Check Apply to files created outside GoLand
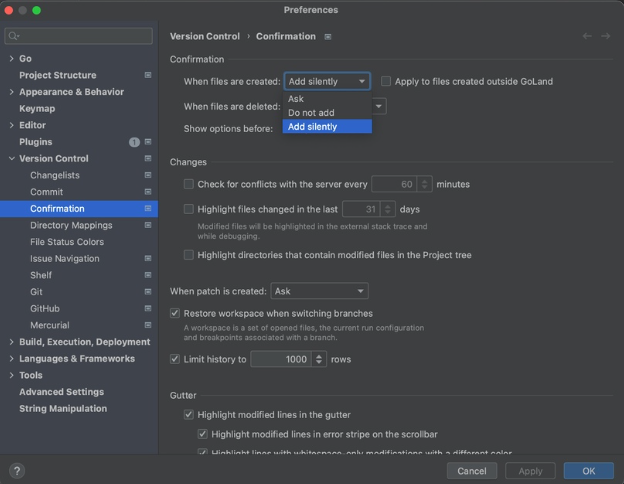Viewport: 624px width, 484px height. click(386, 81)
